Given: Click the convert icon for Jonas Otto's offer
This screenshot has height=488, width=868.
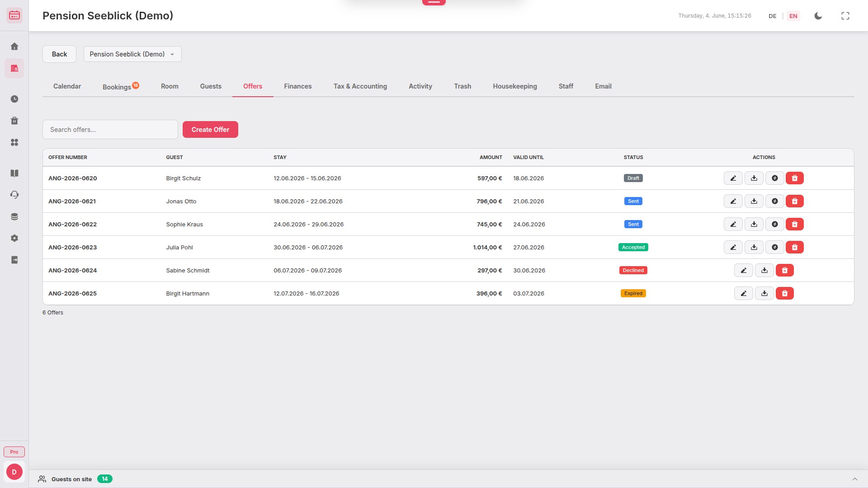Looking at the screenshot, I should coord(775,201).
